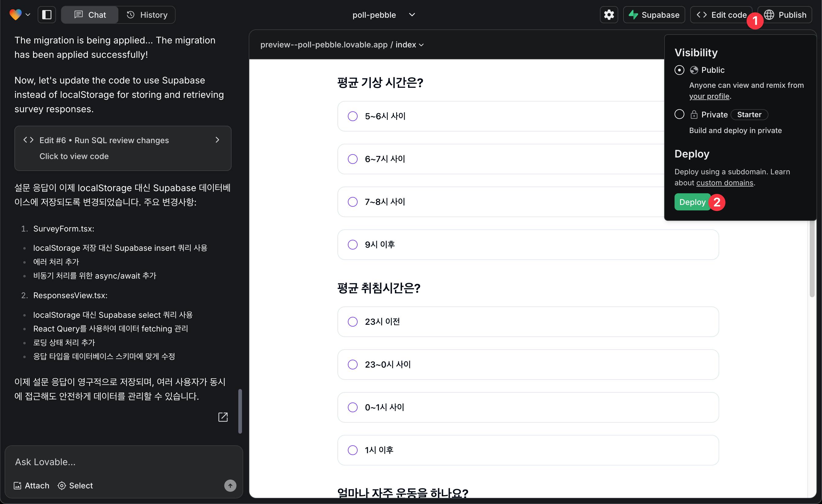Attach an image via Attach
This screenshot has width=822, height=504.
pos(32,485)
